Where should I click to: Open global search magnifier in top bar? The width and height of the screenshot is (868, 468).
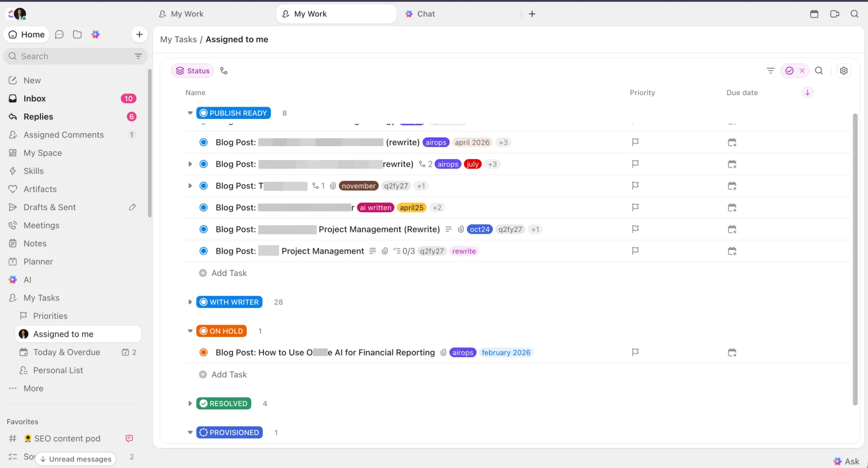pyautogui.click(x=854, y=14)
